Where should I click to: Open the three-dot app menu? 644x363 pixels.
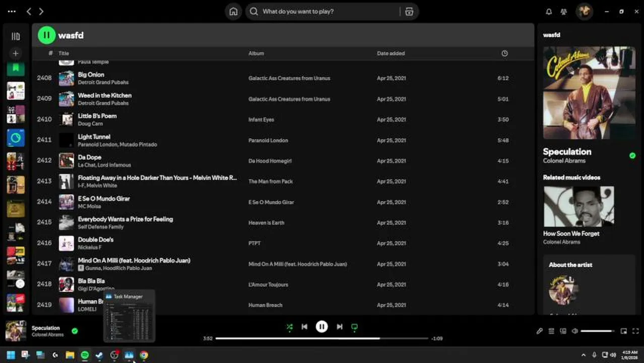pyautogui.click(x=12, y=11)
